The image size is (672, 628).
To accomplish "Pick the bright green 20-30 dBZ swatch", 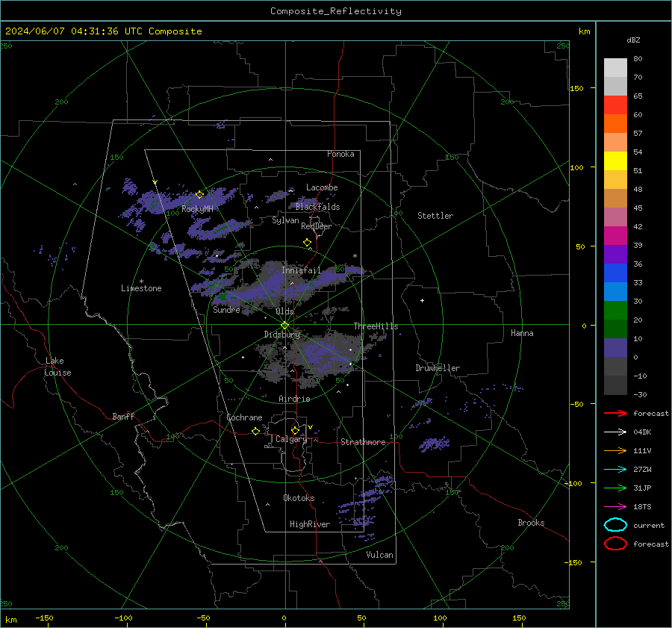I will (615, 311).
